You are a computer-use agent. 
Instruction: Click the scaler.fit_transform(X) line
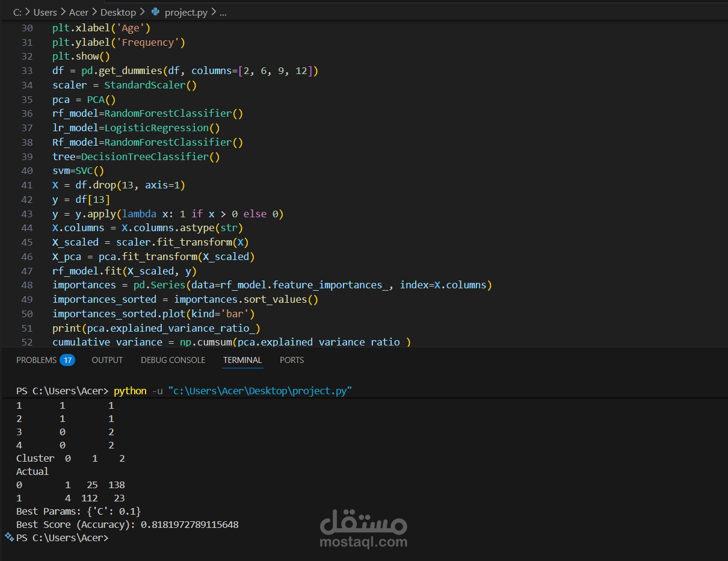coord(150,242)
